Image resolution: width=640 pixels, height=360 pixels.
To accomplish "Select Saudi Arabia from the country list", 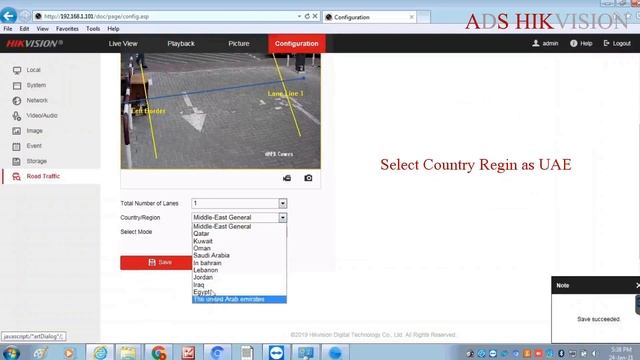I will click(x=239, y=256).
